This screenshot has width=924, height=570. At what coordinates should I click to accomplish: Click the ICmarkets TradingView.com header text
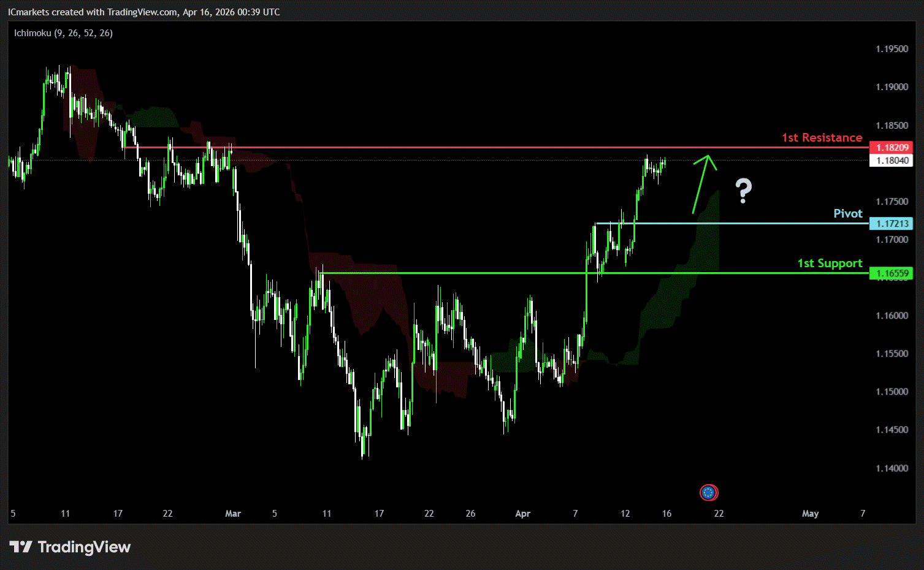(x=144, y=12)
